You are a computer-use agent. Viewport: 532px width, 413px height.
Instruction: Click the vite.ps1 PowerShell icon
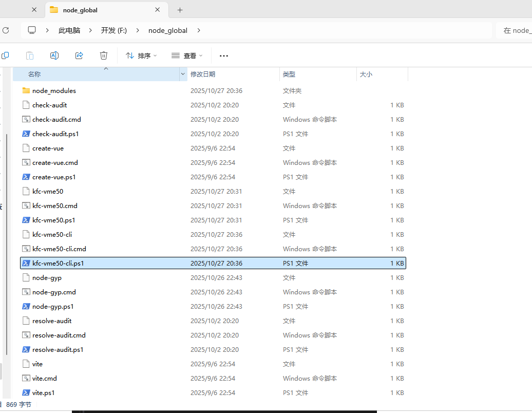coord(26,392)
